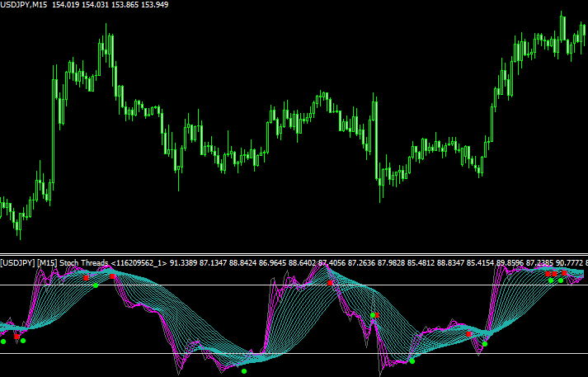Click the red square before the final oscillator rise
The width and height of the screenshot is (588, 377).
tap(468, 333)
